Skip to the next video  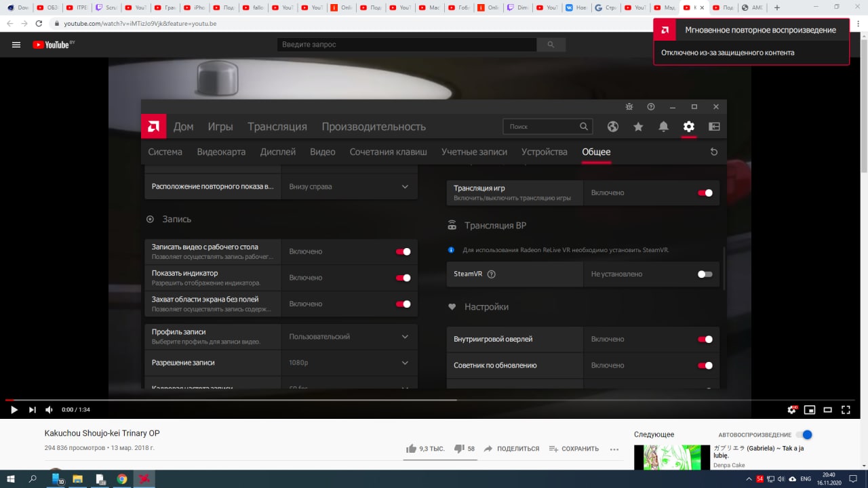point(32,409)
